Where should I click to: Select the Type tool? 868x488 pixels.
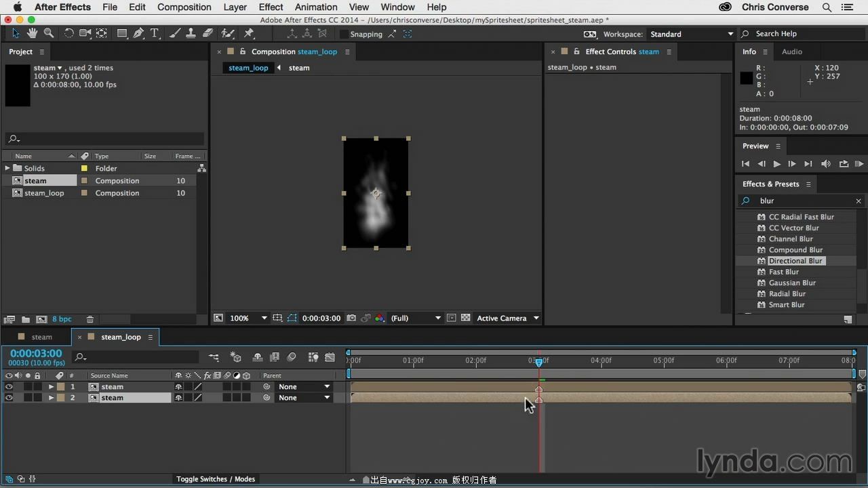pos(155,33)
